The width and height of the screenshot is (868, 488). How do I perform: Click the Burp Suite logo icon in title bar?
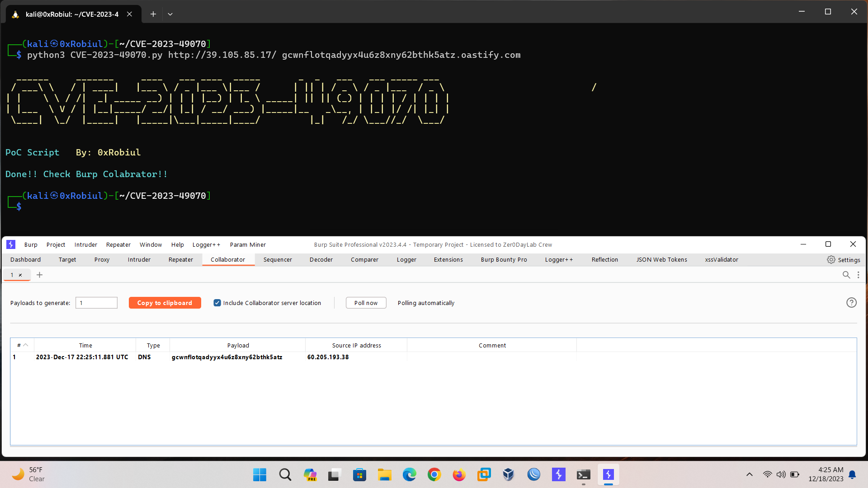pos(11,244)
